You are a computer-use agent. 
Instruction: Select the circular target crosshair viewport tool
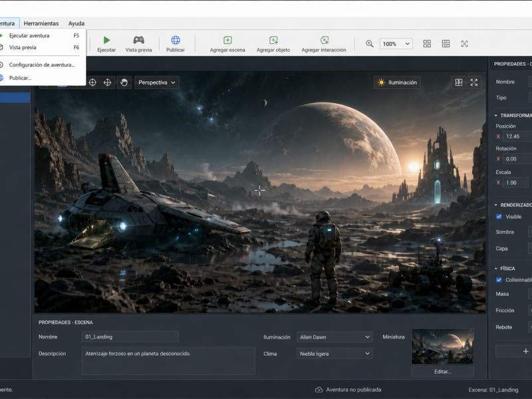tap(92, 82)
